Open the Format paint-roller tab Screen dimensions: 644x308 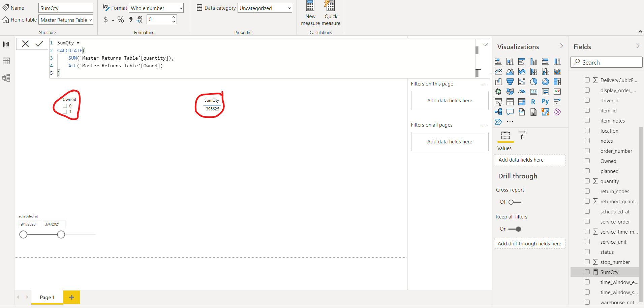522,135
